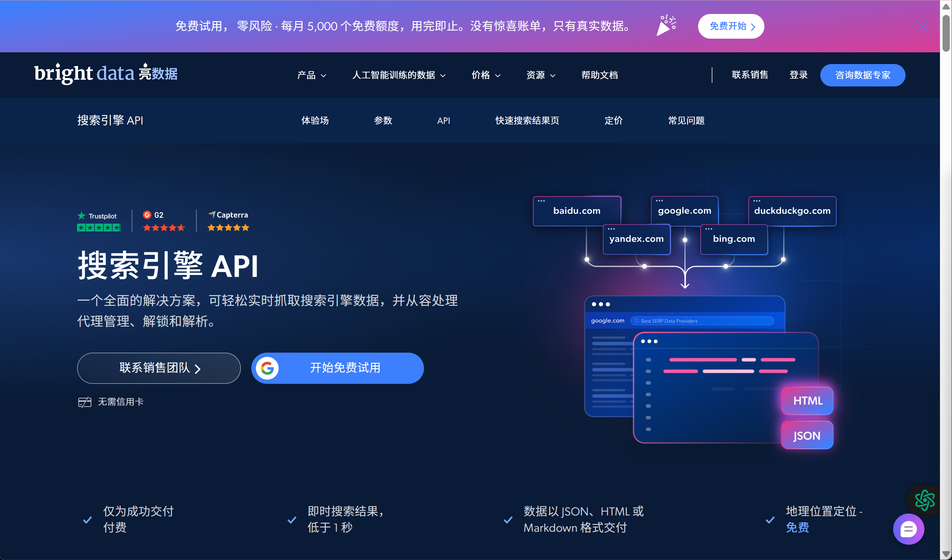Open the 帮助文档 nav link
Image resolution: width=952 pixels, height=560 pixels.
(600, 75)
